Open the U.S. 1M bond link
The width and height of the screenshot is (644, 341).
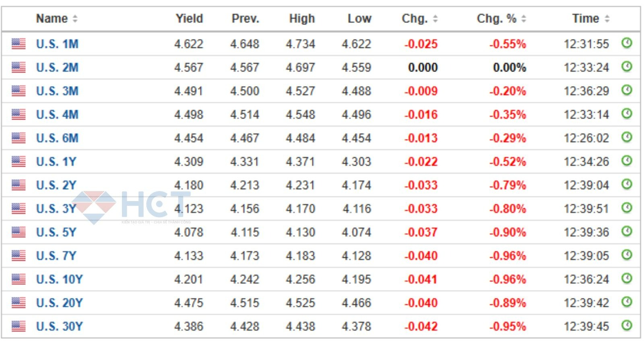coord(57,44)
